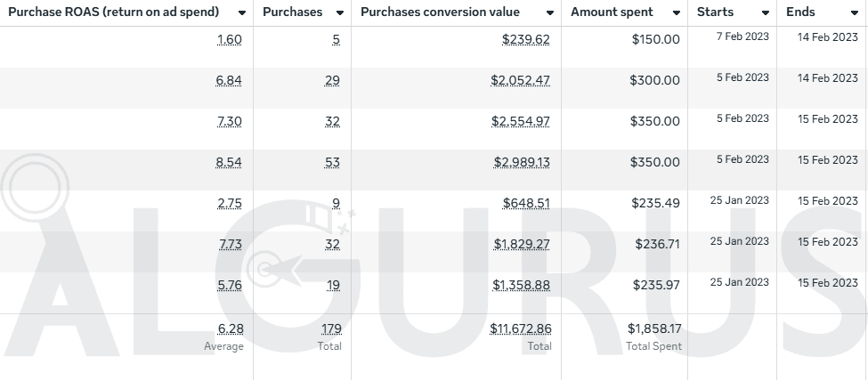Expand the Purchases column dropdown arrow
Image resolution: width=868 pixels, height=389 pixels.
[339, 13]
